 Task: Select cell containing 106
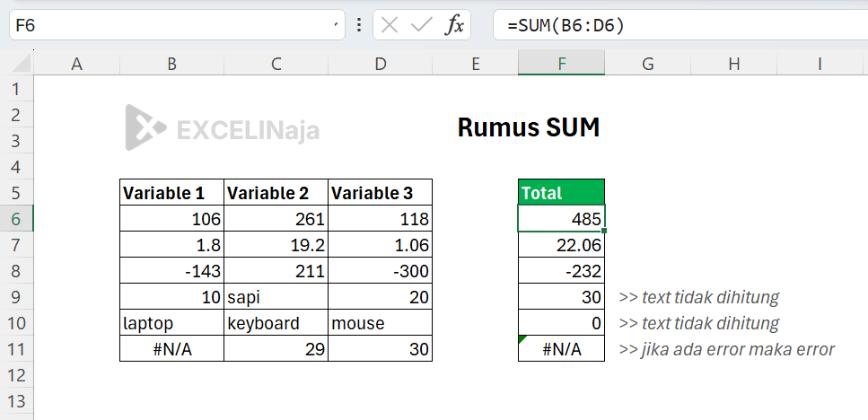point(172,219)
